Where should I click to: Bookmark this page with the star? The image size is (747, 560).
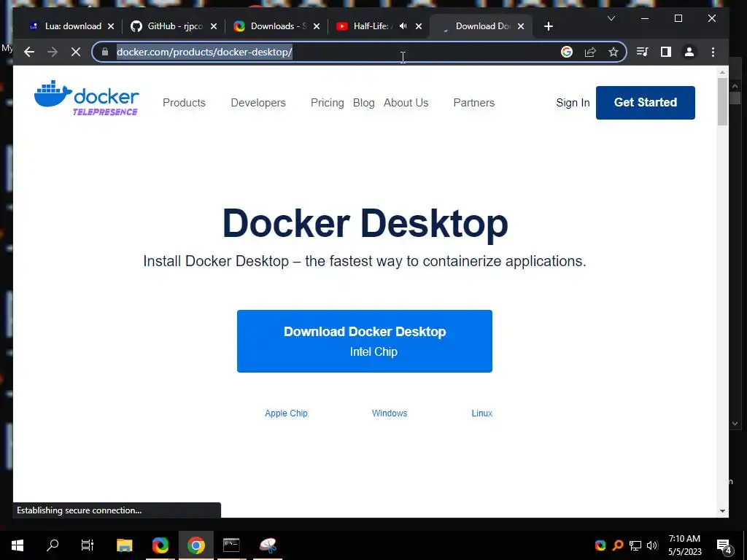coord(613,52)
